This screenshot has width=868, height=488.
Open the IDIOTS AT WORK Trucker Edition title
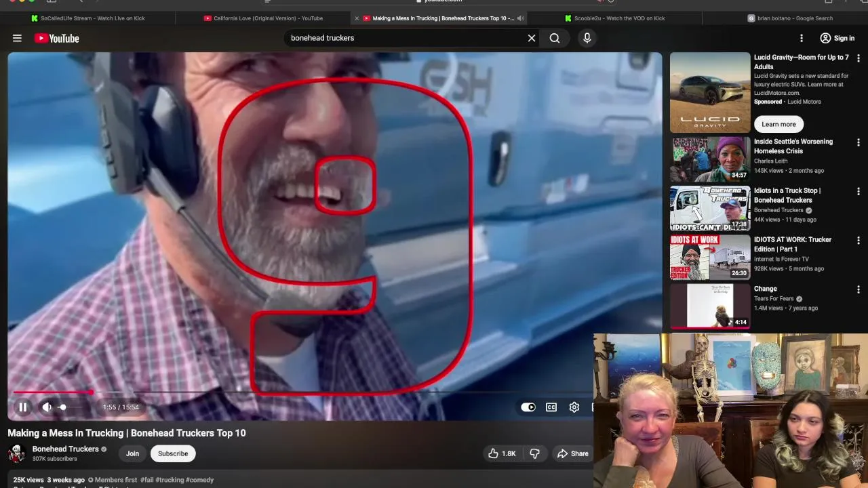[x=793, y=244]
